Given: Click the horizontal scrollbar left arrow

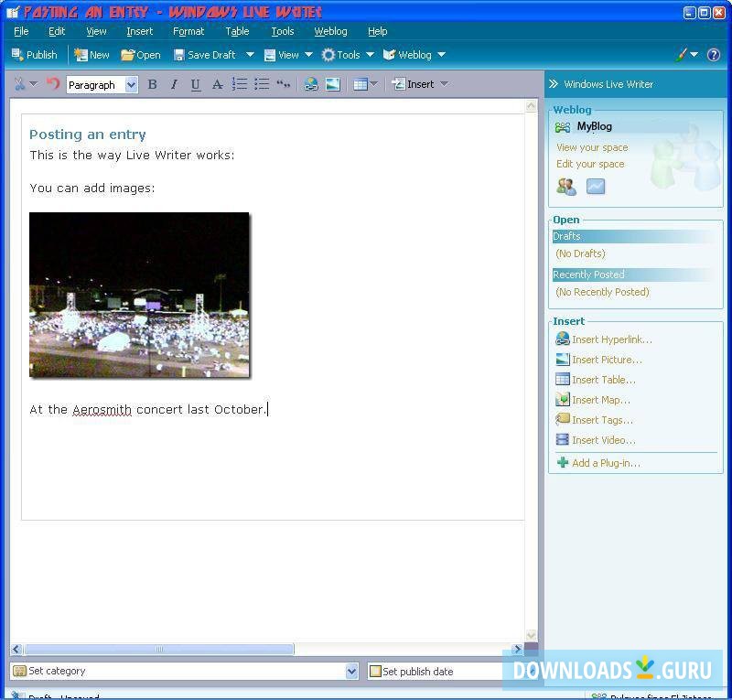Looking at the screenshot, I should [16, 649].
